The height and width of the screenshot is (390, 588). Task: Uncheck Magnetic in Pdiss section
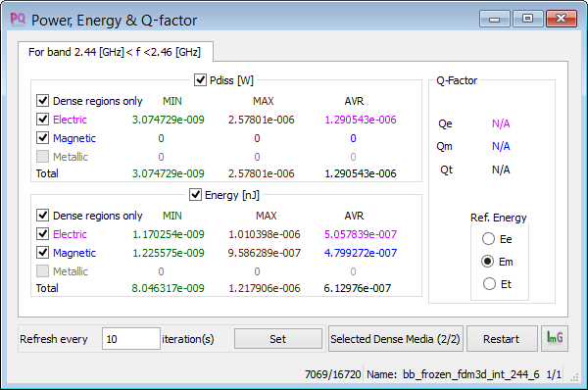point(42,138)
